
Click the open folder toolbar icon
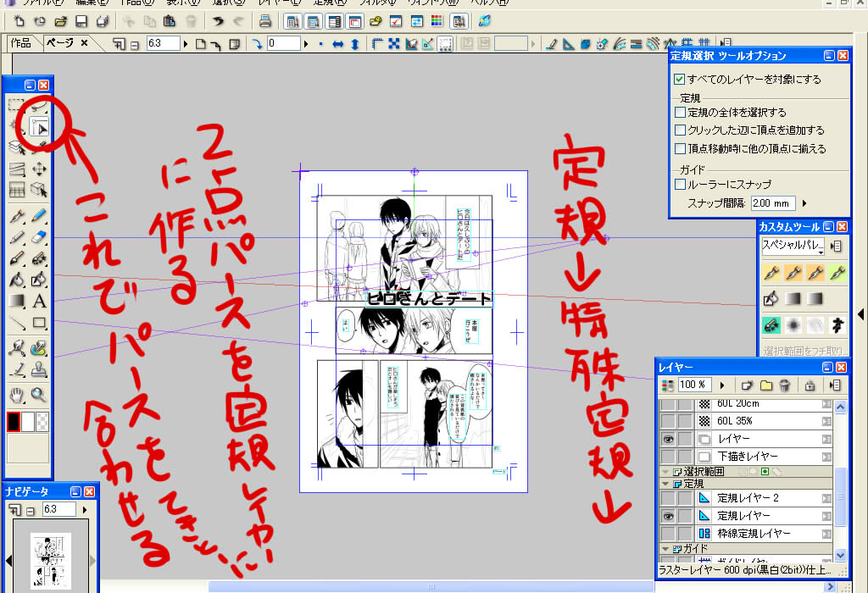(x=61, y=21)
